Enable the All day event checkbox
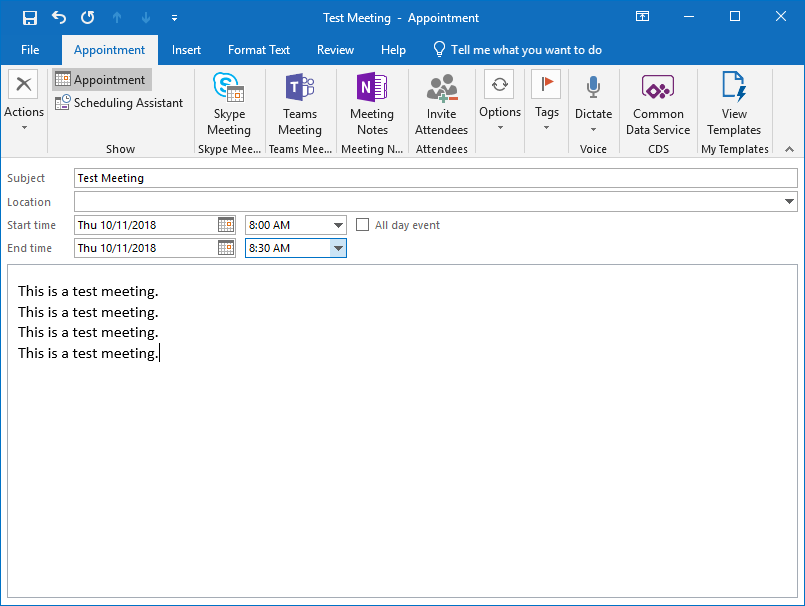The width and height of the screenshot is (805, 606). click(x=363, y=225)
